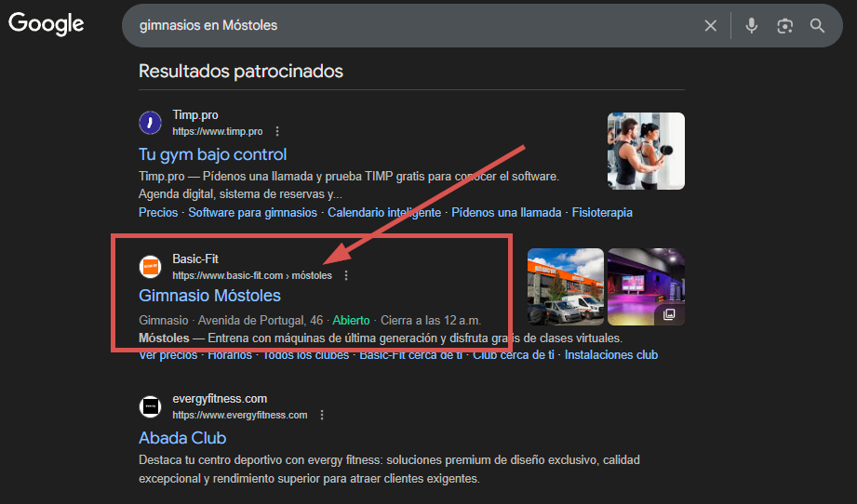Image resolution: width=857 pixels, height=504 pixels.
Task: Click the Avenida de Portugal, 46 address text
Action: click(x=261, y=321)
